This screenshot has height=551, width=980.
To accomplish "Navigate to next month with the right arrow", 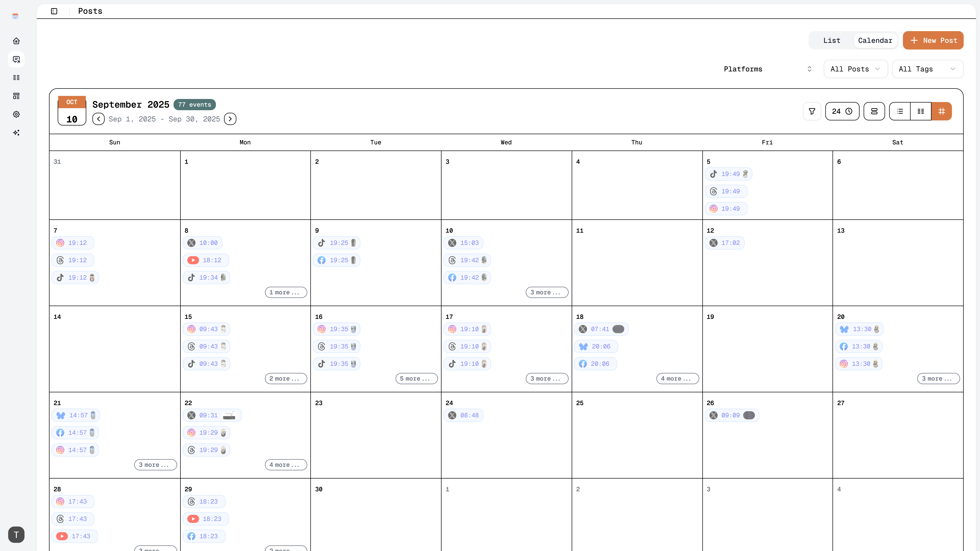I will click(x=230, y=119).
